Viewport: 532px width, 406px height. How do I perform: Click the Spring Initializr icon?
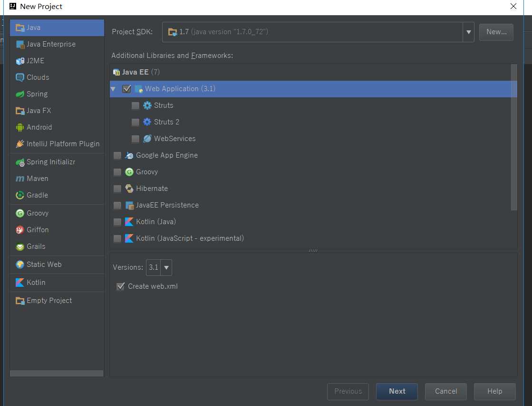pos(20,162)
